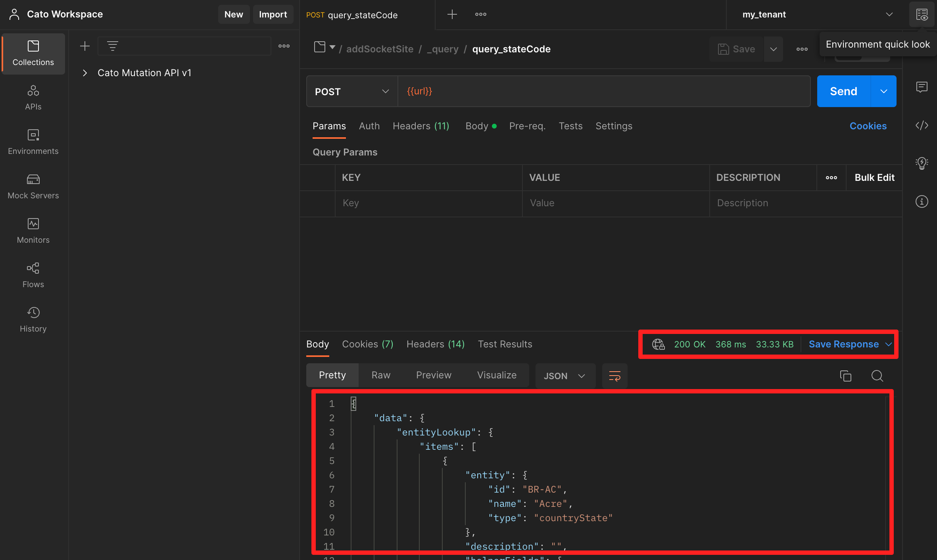
Task: Open the Collections sidebar panel
Action: 33,54
